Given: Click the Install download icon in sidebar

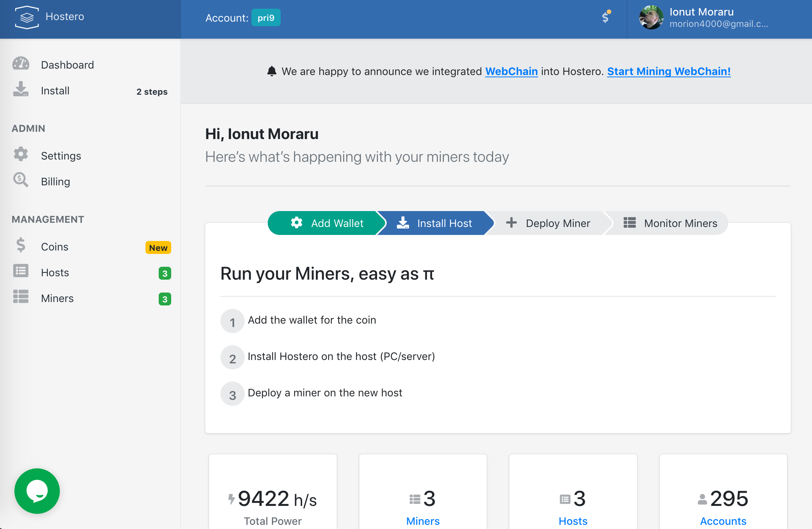Looking at the screenshot, I should click(x=21, y=89).
